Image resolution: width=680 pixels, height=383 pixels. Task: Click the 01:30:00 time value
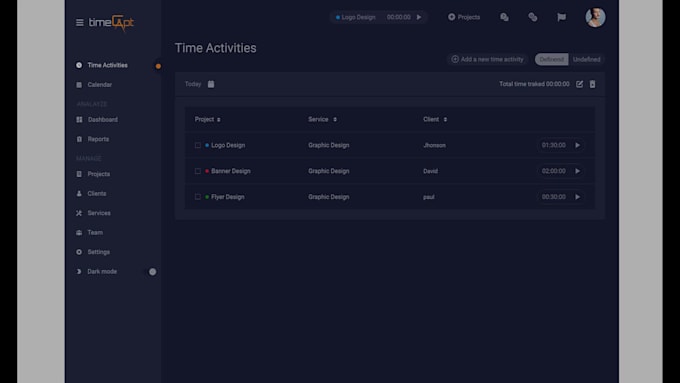click(554, 145)
